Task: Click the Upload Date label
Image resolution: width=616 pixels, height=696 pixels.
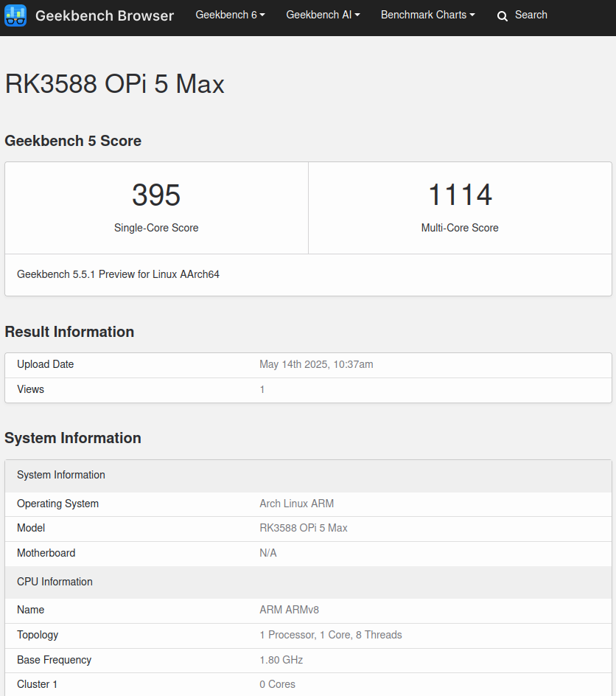Action: [45, 364]
